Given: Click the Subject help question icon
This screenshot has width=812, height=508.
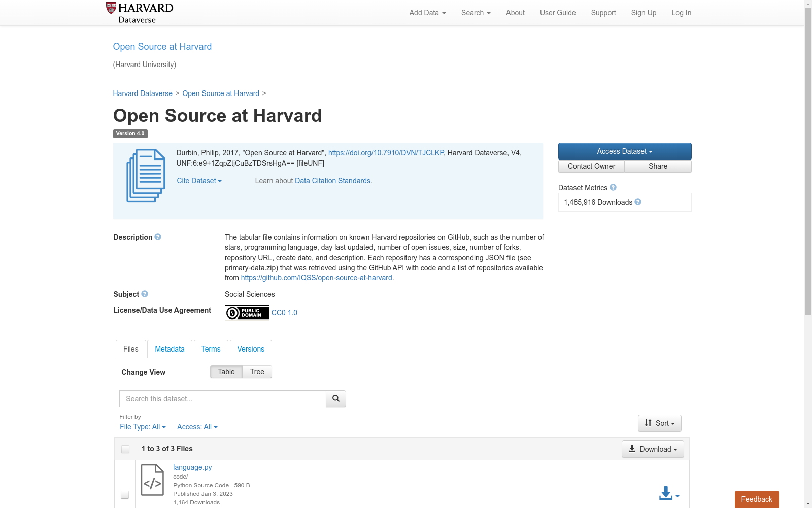Looking at the screenshot, I should [145, 294].
